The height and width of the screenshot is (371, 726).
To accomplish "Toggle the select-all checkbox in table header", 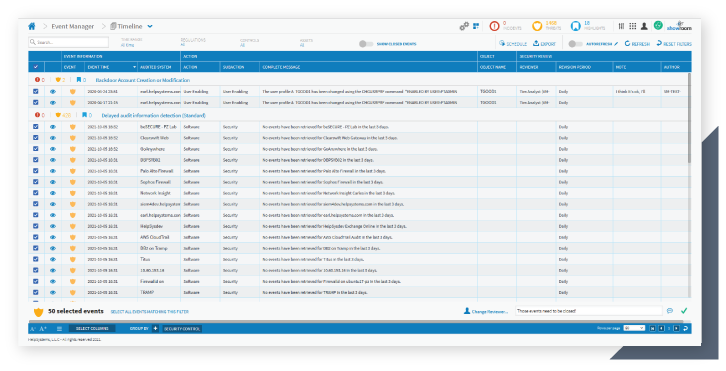I will pos(36,67).
